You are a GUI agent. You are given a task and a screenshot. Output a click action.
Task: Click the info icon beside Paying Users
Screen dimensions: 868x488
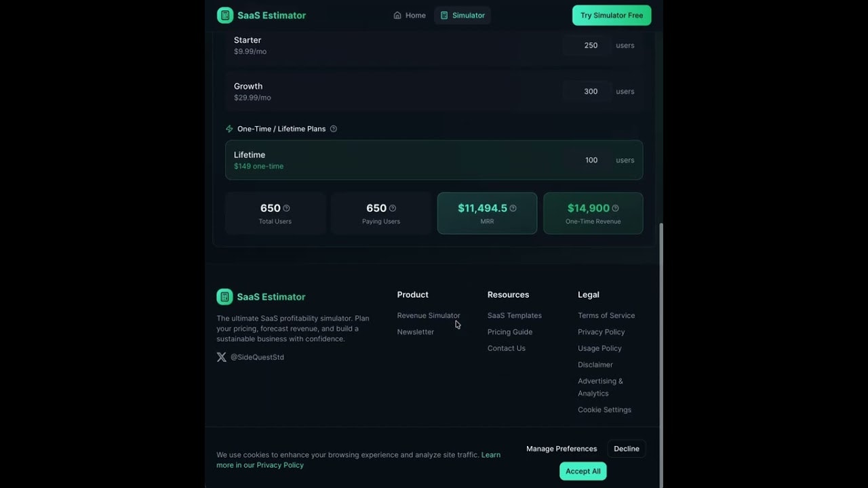(391, 207)
